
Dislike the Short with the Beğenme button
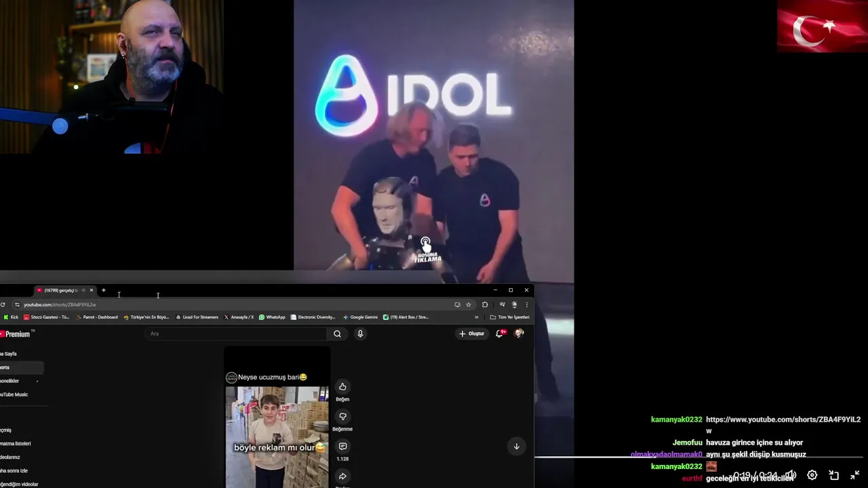point(342,416)
